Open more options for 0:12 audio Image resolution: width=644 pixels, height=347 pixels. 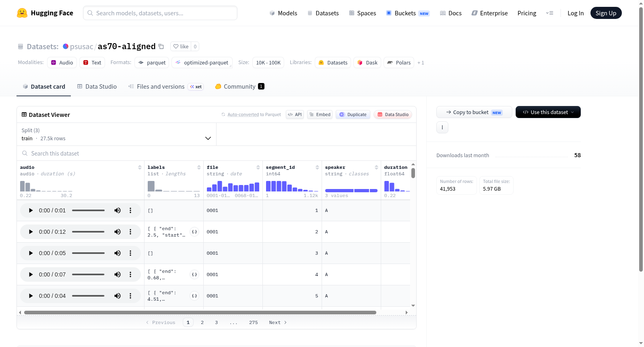130,232
